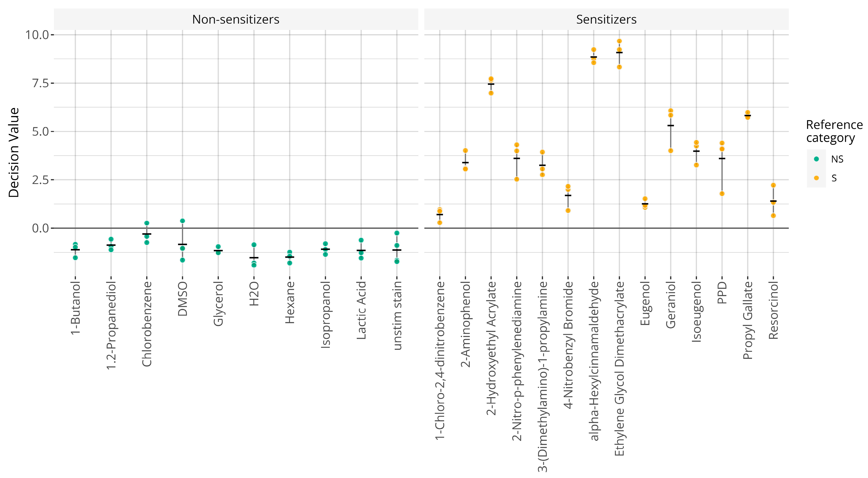Select the Non-sensitizers panel header
Screen dimensions: 868x478
click(236, 20)
